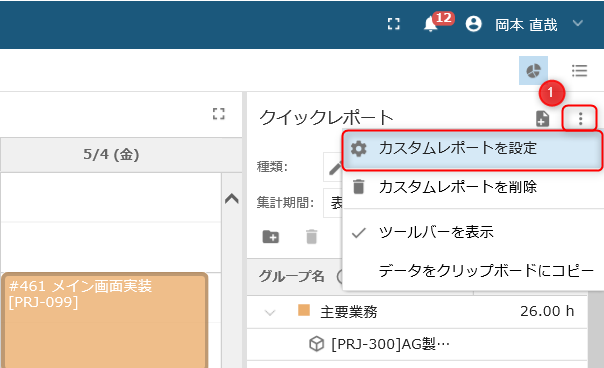Expand the calendar pane fullscreen icon
This screenshot has height=368, width=604.
218,114
